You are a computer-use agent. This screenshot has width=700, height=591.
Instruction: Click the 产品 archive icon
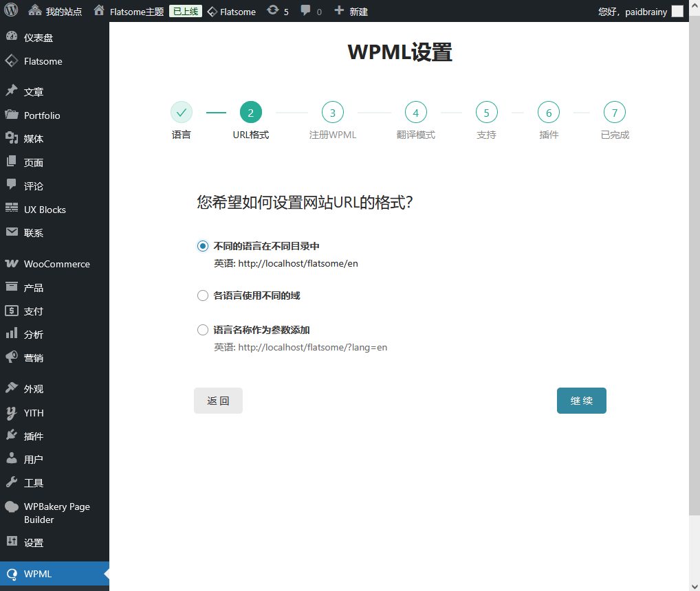(x=12, y=287)
